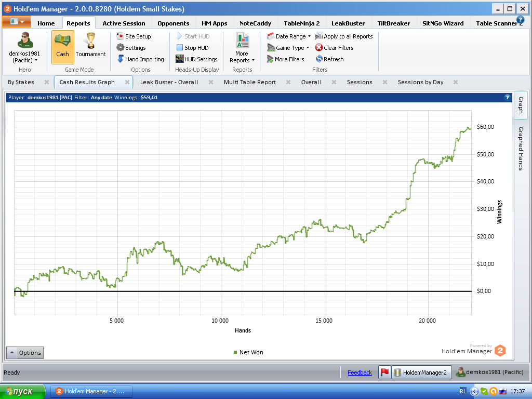Switch to the By Stakes report tab
Image resolution: width=532 pixels, height=399 pixels.
(x=21, y=82)
